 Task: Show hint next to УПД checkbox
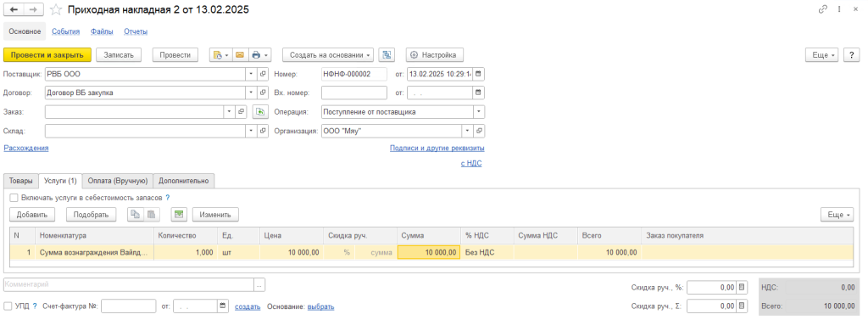tap(35, 306)
